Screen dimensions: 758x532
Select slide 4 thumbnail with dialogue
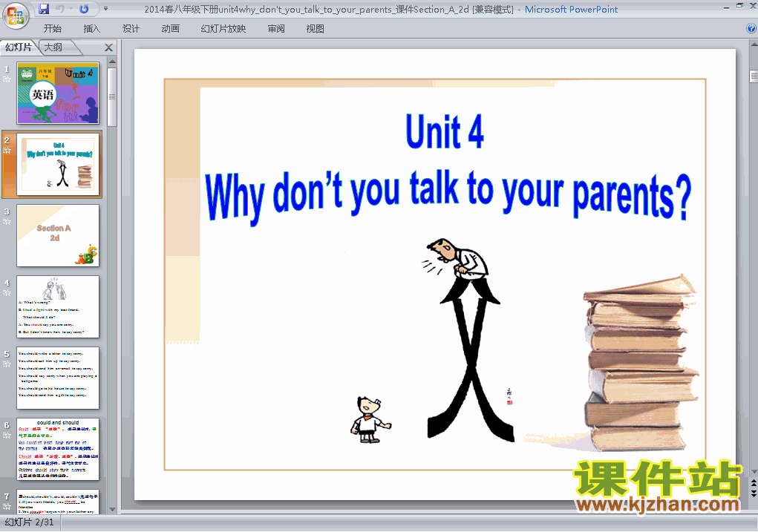click(x=58, y=307)
